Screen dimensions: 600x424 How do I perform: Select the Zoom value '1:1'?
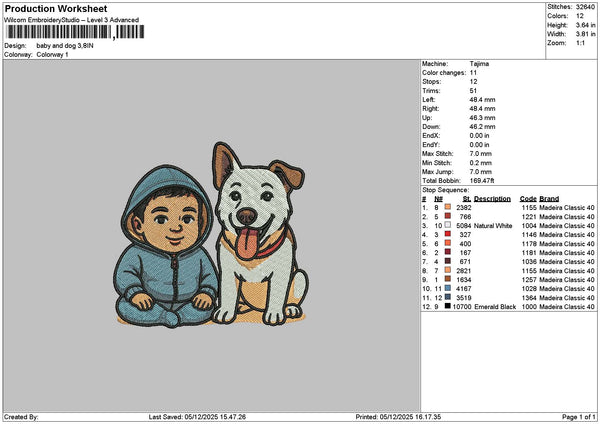click(580, 43)
